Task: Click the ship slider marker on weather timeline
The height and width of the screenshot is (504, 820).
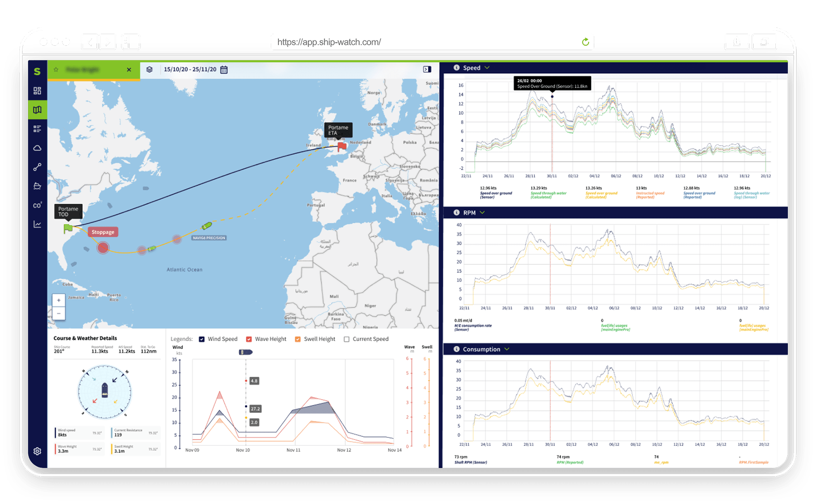Action: coord(246,352)
